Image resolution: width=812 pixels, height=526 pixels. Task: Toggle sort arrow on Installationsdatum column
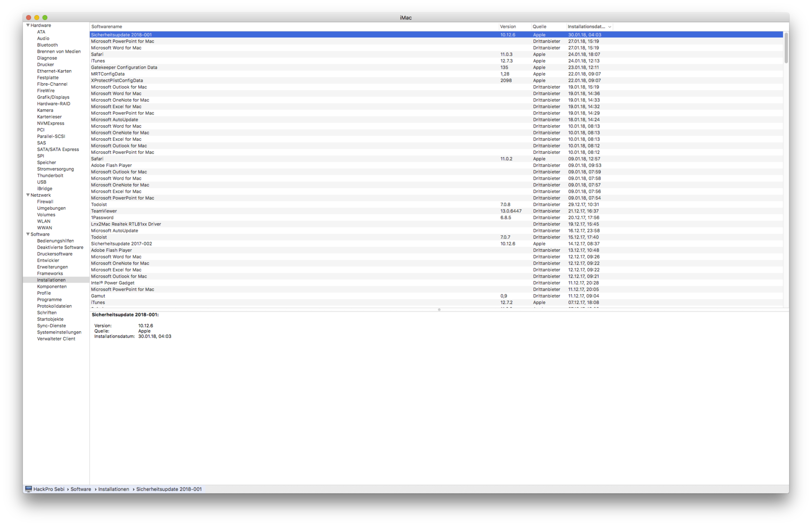pyautogui.click(x=609, y=27)
